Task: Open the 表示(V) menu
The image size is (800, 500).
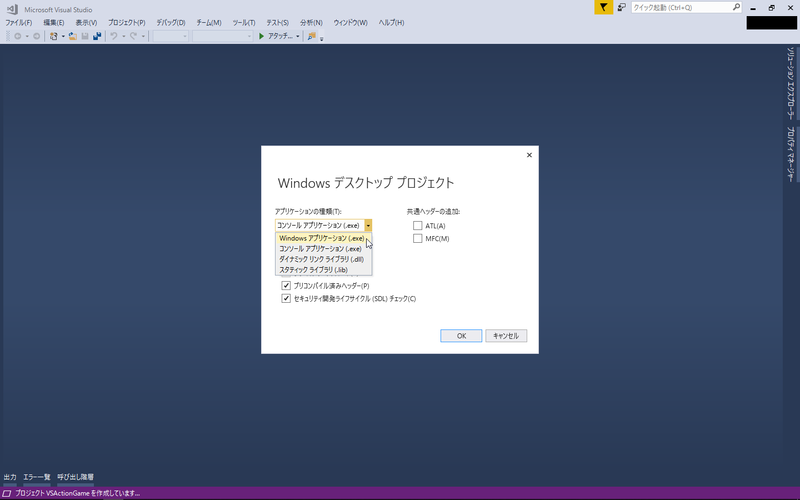Action: pyautogui.click(x=86, y=22)
